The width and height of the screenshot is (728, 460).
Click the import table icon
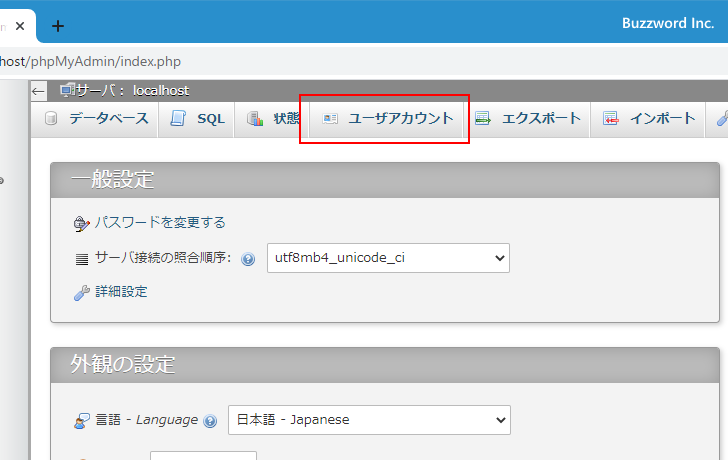click(x=611, y=119)
